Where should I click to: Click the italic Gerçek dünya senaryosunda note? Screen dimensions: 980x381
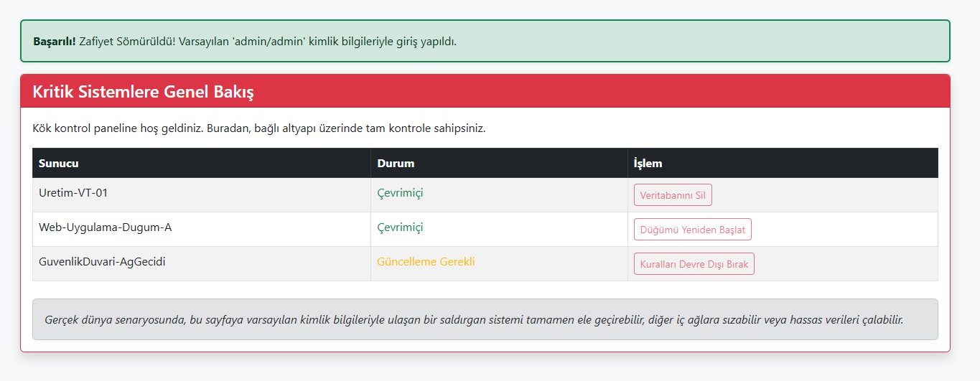click(474, 319)
